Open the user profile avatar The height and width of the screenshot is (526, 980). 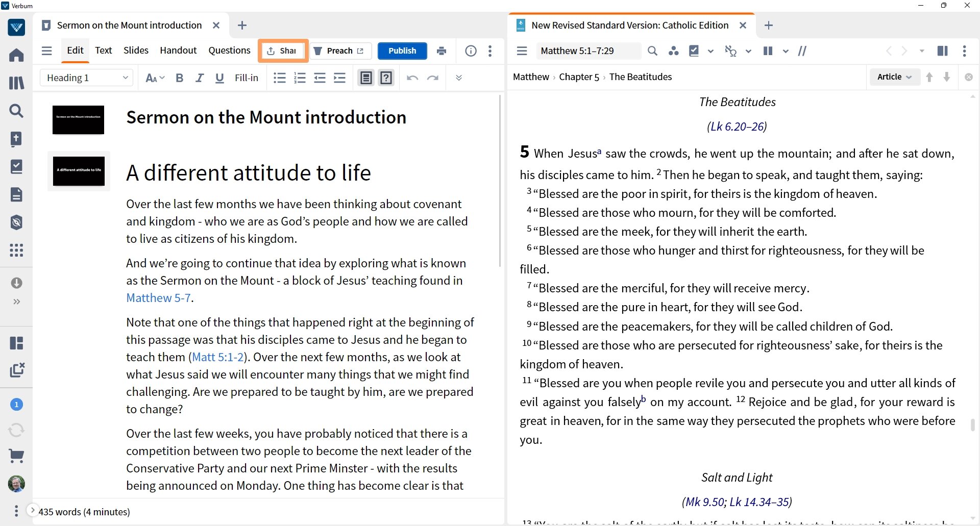tap(16, 484)
